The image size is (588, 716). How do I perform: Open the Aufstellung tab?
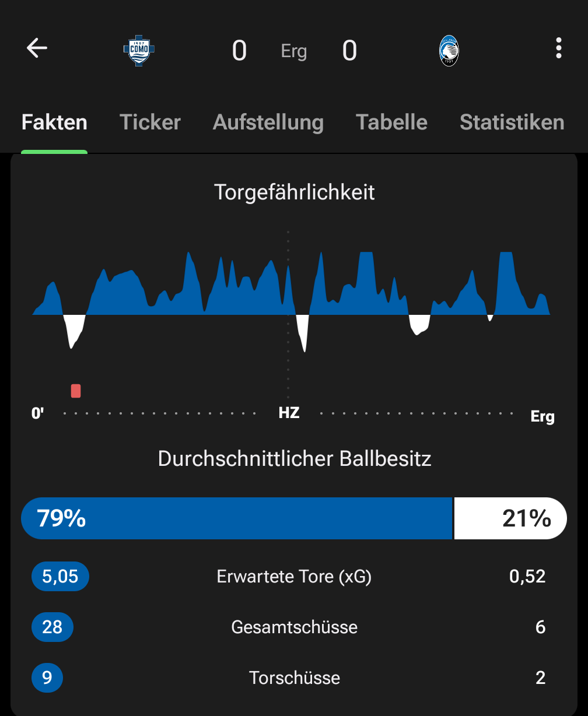pos(268,122)
